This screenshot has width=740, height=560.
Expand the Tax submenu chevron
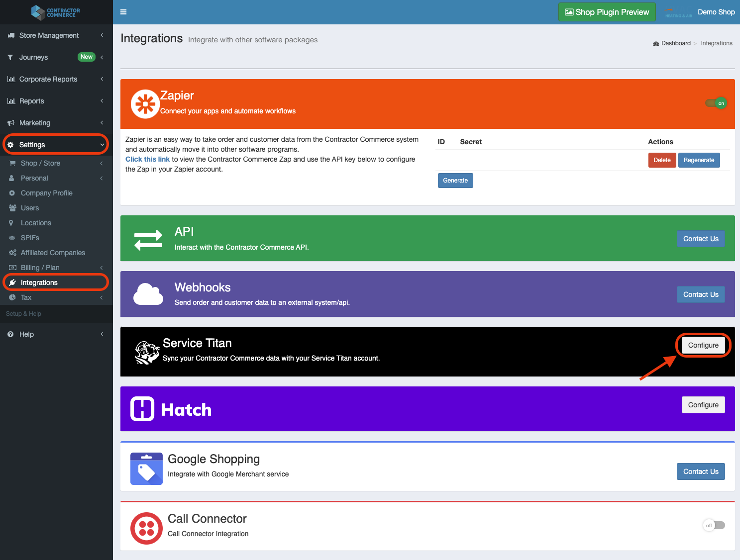[102, 297]
